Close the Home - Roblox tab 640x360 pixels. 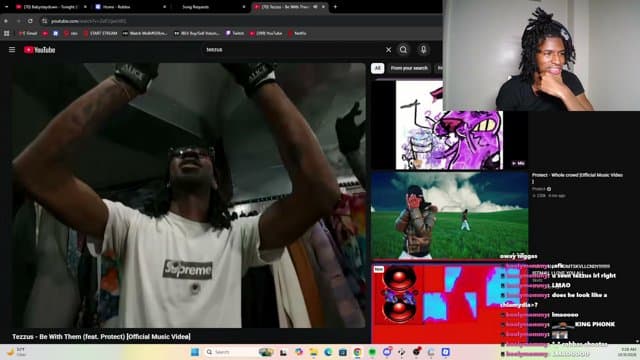164,7
